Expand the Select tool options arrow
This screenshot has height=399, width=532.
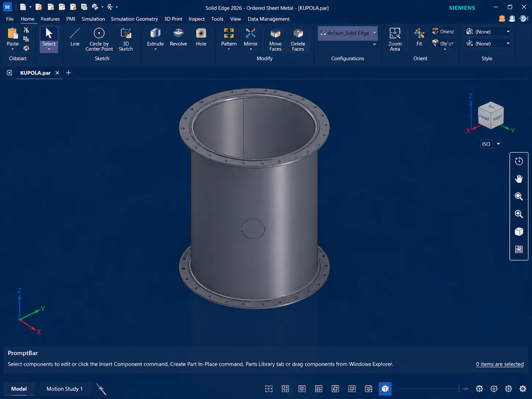click(49, 49)
